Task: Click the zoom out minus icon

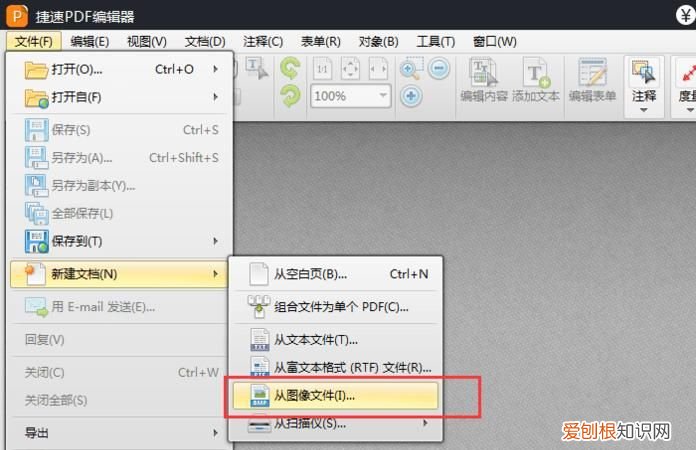Action: click(439, 68)
